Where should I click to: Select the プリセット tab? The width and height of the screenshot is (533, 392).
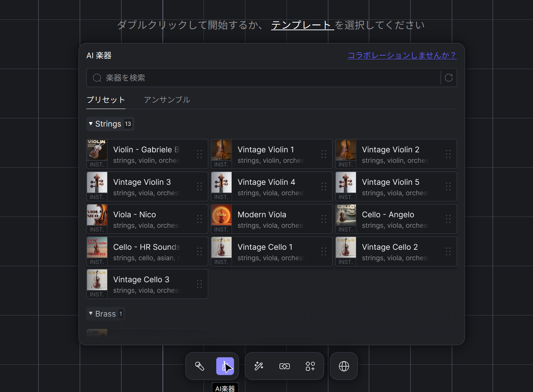click(106, 100)
